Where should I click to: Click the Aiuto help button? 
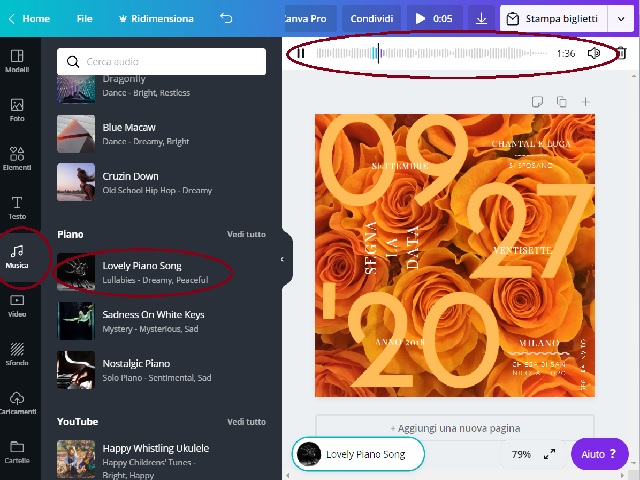click(599, 454)
